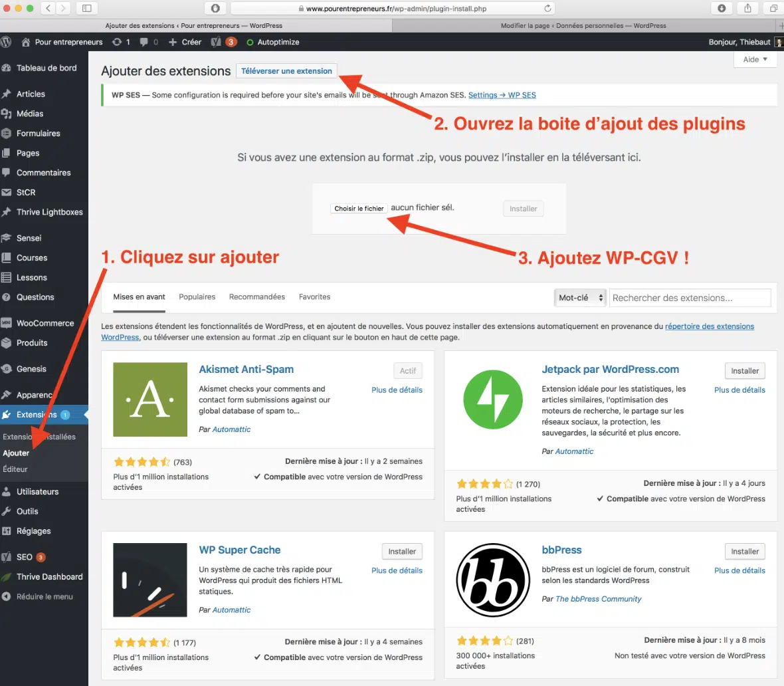784x686 pixels.
Task: Switch to the Favorites tab
Action: pyautogui.click(x=314, y=296)
